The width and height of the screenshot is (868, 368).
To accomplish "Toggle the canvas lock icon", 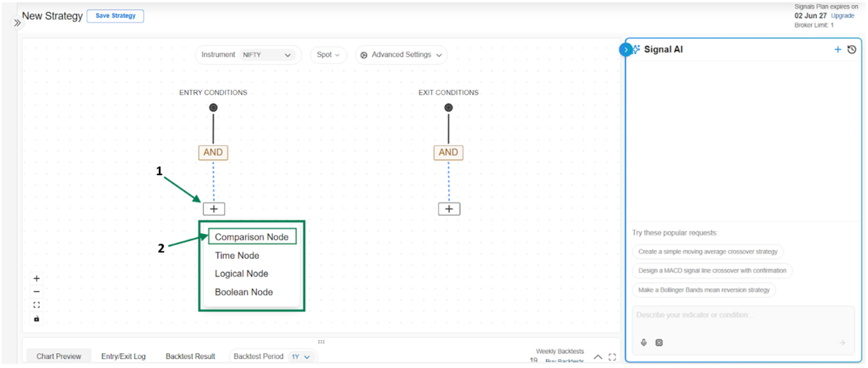I will coord(37,319).
